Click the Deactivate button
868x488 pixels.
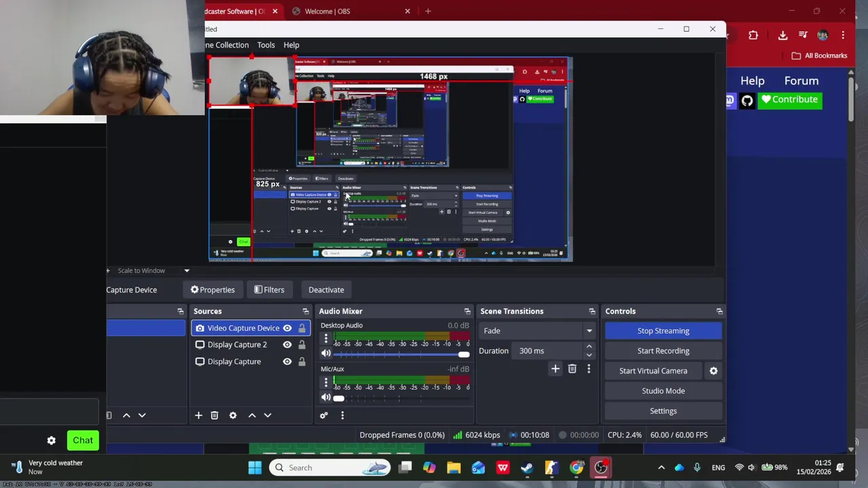(326, 289)
